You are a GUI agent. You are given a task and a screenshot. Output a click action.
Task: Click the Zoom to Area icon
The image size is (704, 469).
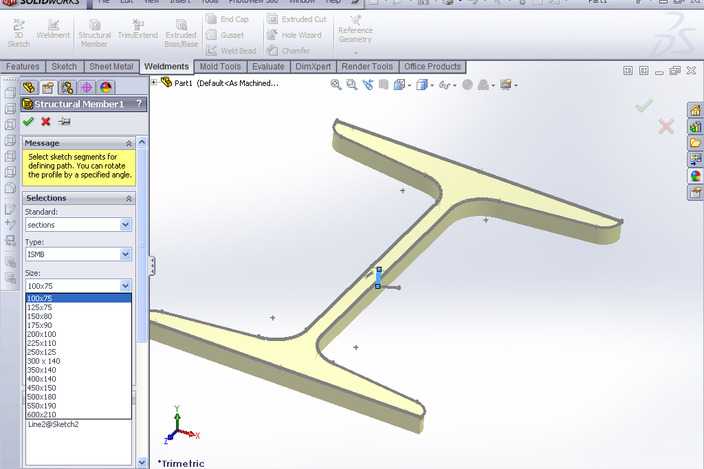point(352,84)
